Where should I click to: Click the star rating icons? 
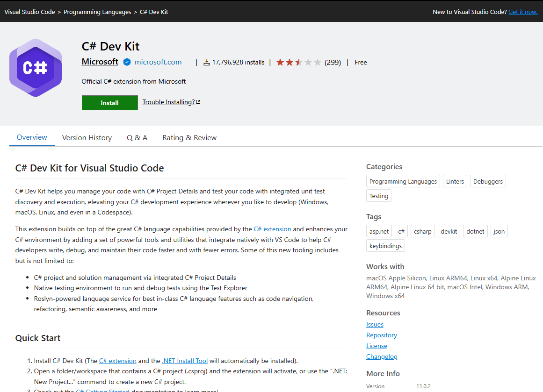click(298, 62)
